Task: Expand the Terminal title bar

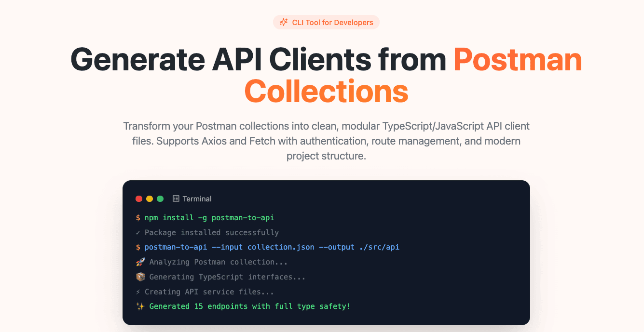Action: click(326, 199)
